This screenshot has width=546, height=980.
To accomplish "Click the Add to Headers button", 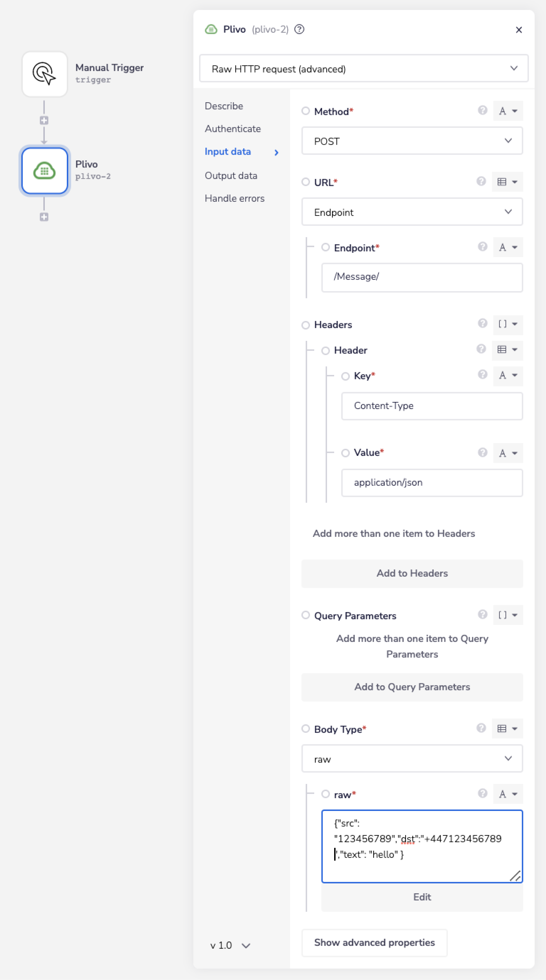I will pyautogui.click(x=412, y=573).
